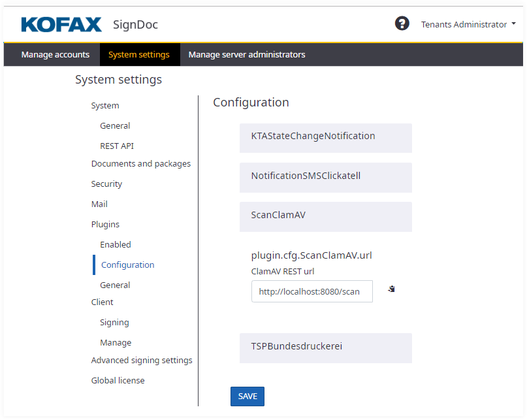Screen dimensions: 527x420
Task: Expand the TSPBundesdruckerei section
Action: pyautogui.click(x=325, y=347)
